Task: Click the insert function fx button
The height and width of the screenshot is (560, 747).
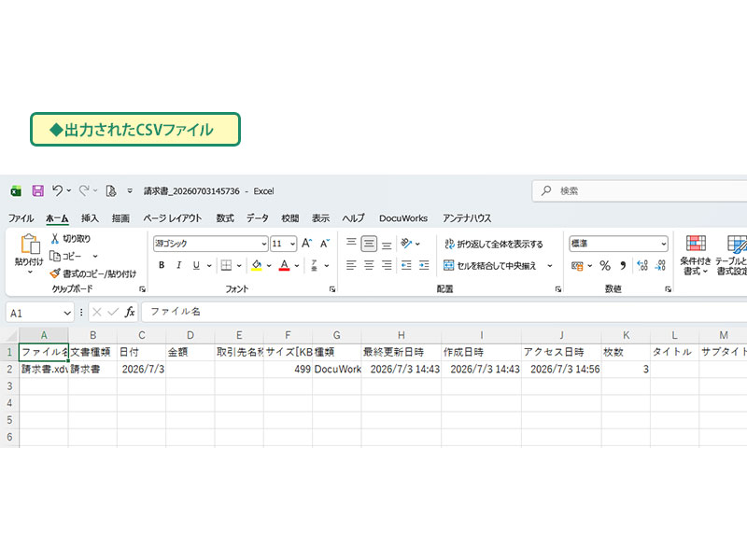Action: (x=129, y=312)
